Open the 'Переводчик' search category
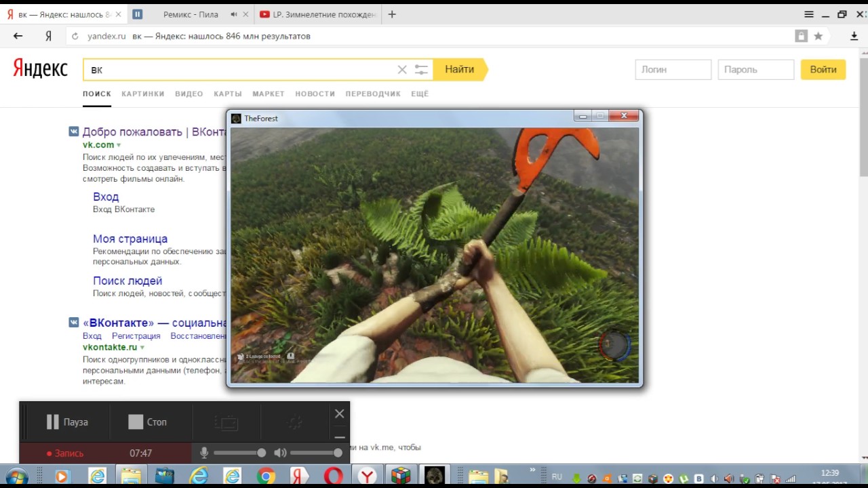The image size is (868, 488). [374, 94]
